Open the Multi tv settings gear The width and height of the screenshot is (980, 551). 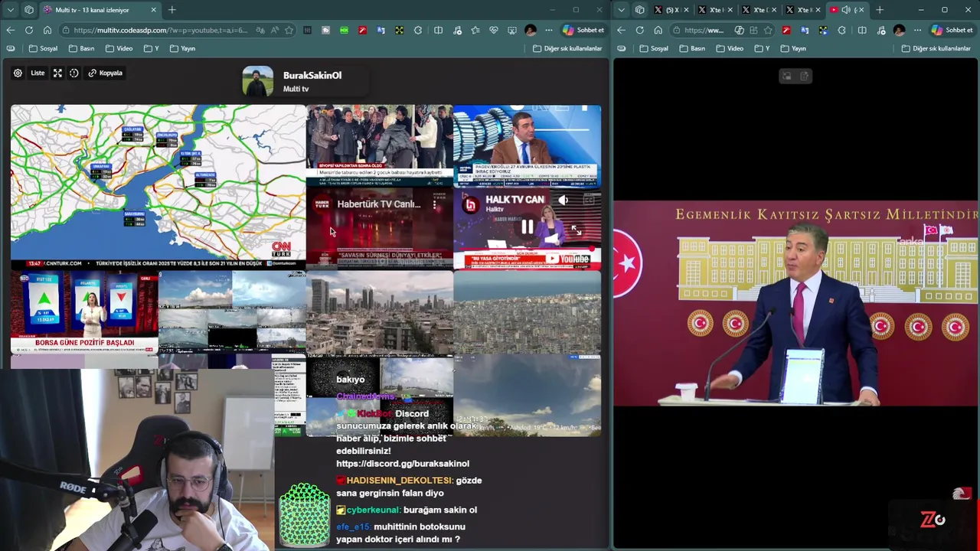[x=18, y=73]
